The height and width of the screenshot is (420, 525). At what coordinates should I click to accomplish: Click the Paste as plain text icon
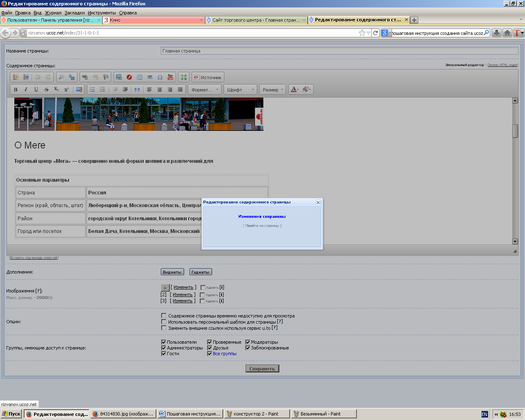16,77
